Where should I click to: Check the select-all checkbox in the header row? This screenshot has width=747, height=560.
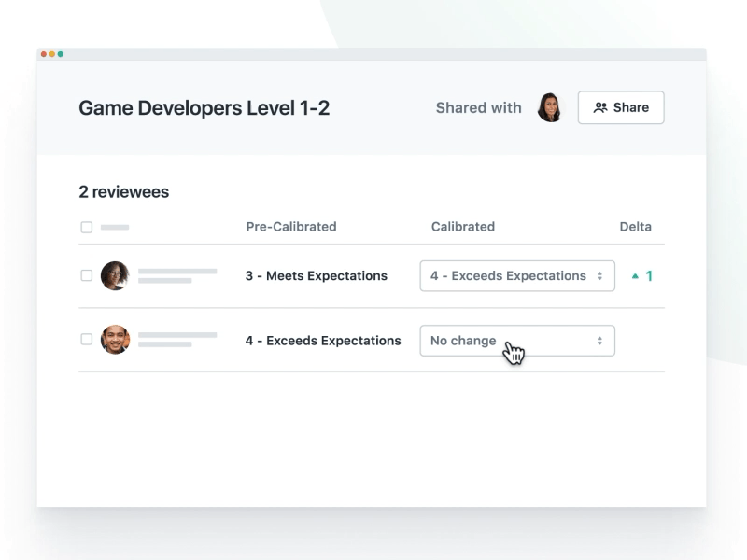tap(85, 226)
